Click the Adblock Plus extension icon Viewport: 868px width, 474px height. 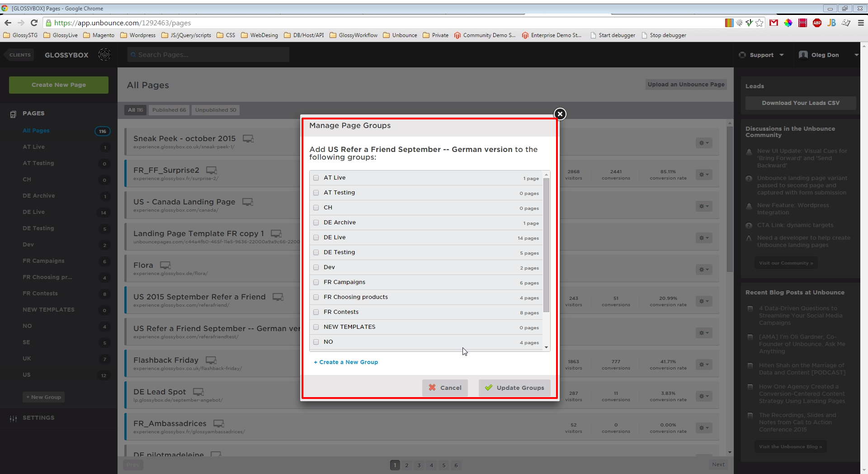click(x=817, y=23)
